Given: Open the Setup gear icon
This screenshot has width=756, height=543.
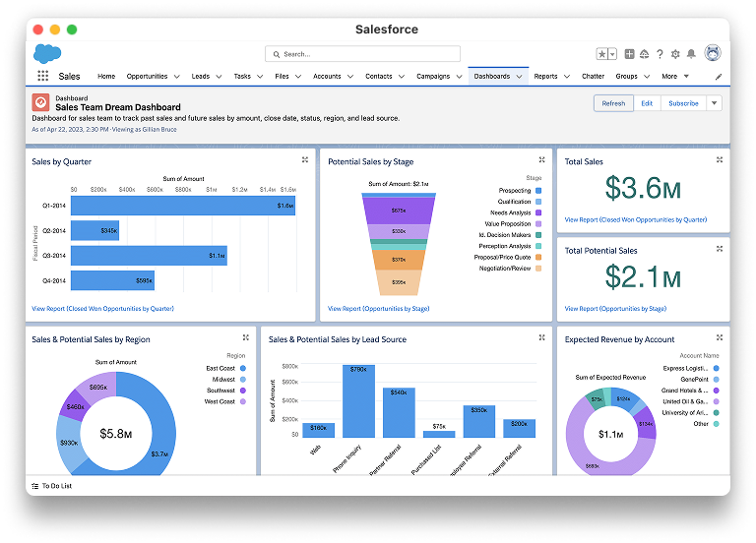Looking at the screenshot, I should pos(675,54).
